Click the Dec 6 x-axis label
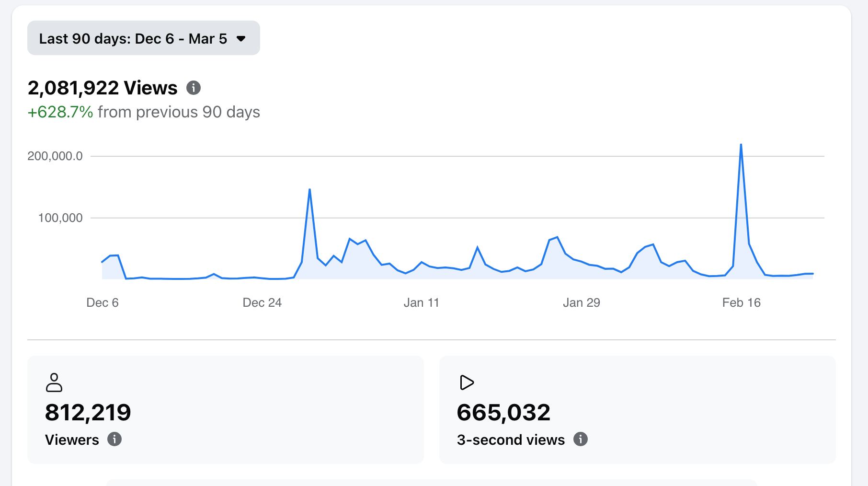The width and height of the screenshot is (868, 486). (x=103, y=302)
